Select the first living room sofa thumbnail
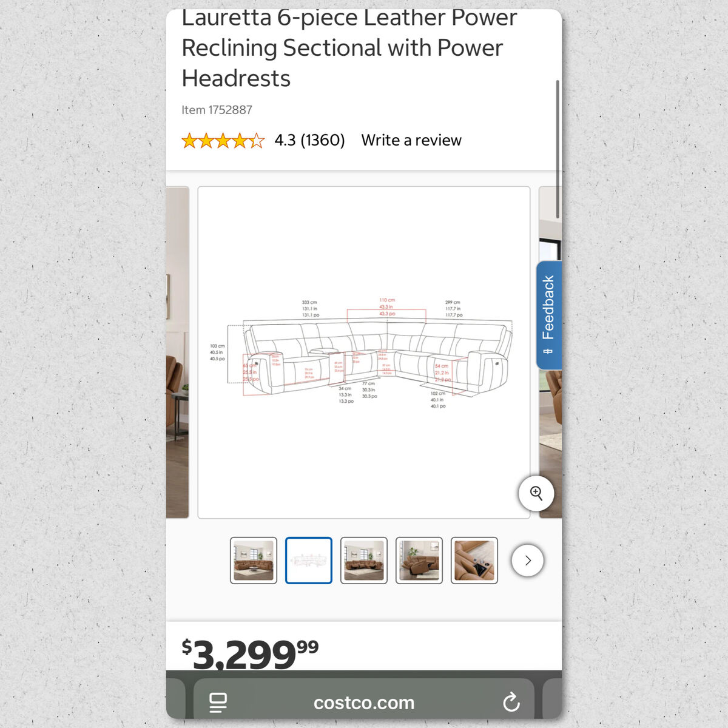 point(254,561)
